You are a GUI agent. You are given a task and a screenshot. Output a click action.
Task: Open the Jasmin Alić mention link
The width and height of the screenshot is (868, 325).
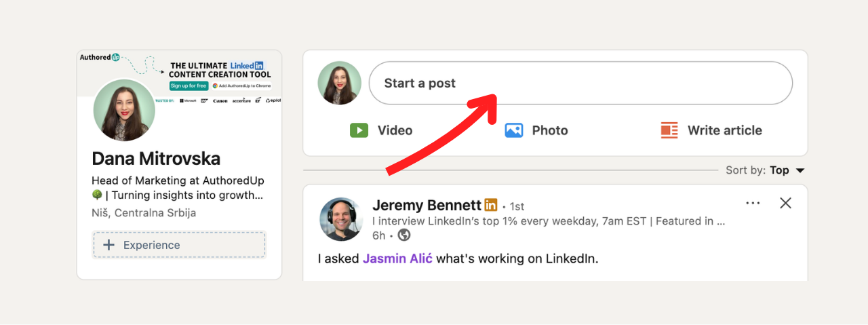coord(397,259)
